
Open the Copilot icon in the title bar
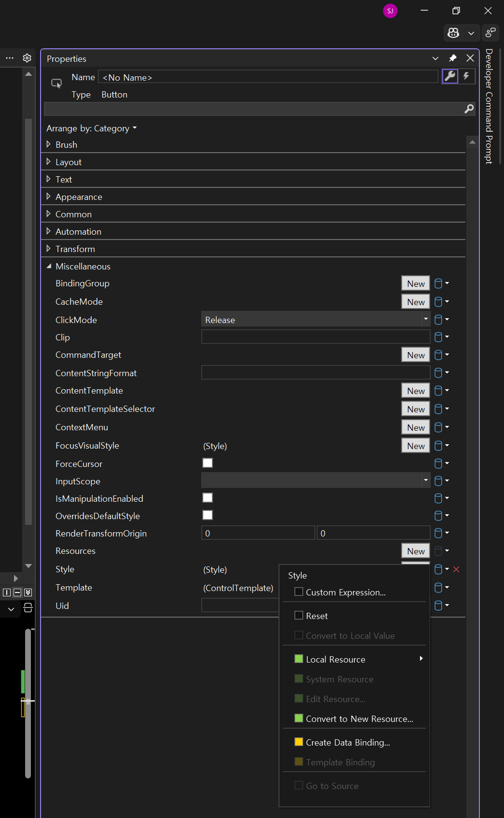coord(453,33)
